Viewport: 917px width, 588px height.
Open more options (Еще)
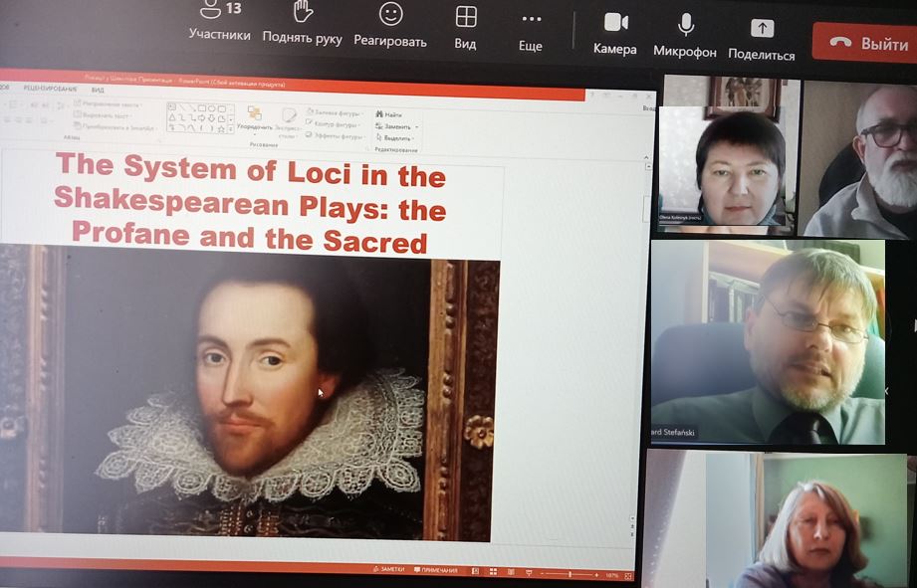pos(531,32)
